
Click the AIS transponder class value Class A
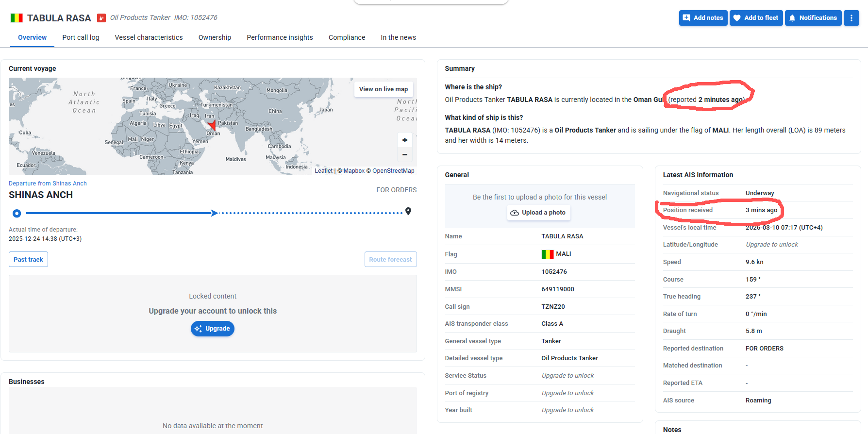coord(552,324)
